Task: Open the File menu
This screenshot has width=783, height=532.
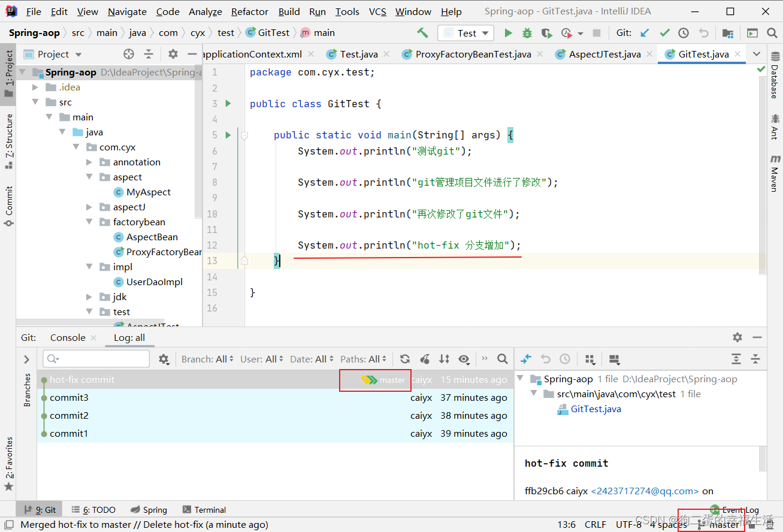Action: pyautogui.click(x=34, y=11)
